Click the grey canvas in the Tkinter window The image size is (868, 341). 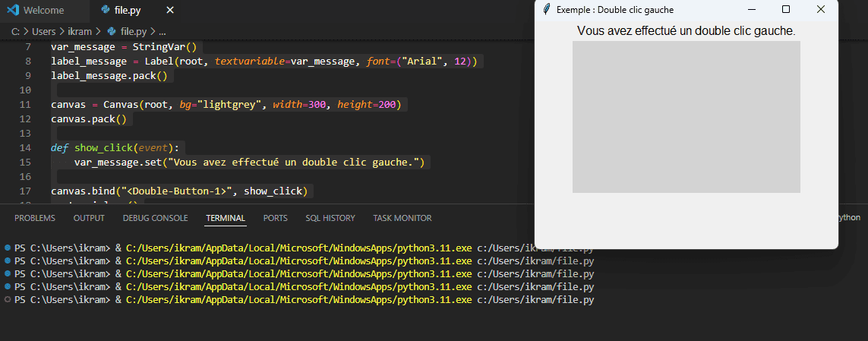click(x=687, y=117)
